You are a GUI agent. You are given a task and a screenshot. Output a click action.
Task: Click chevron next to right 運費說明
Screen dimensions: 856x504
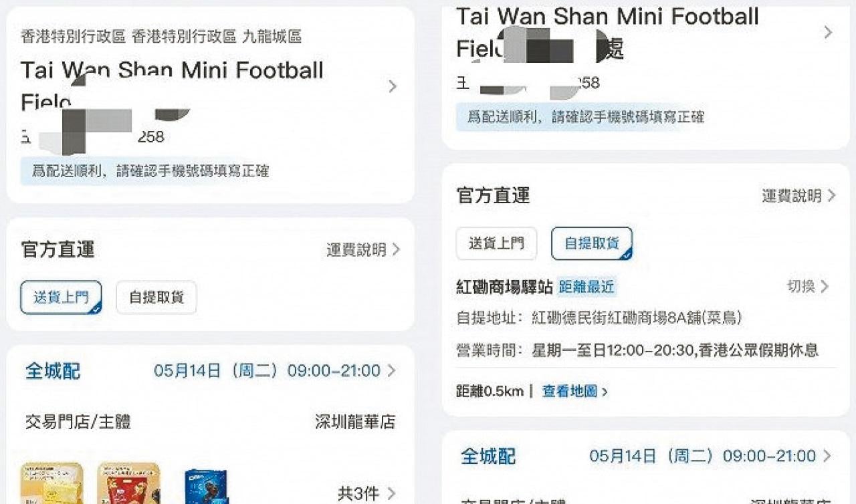point(831,196)
